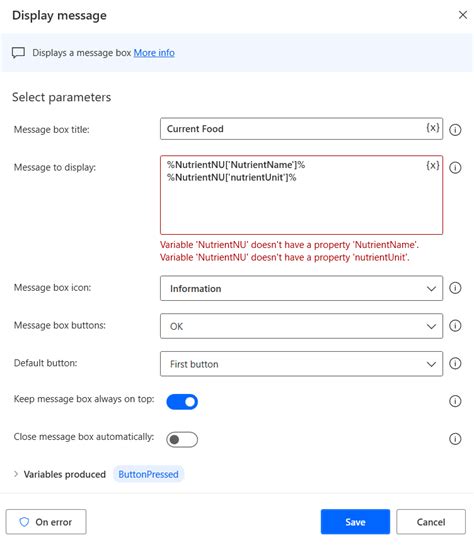The width and height of the screenshot is (474, 545).
Task: Click inside the Message to display text area
Action: pos(301,195)
